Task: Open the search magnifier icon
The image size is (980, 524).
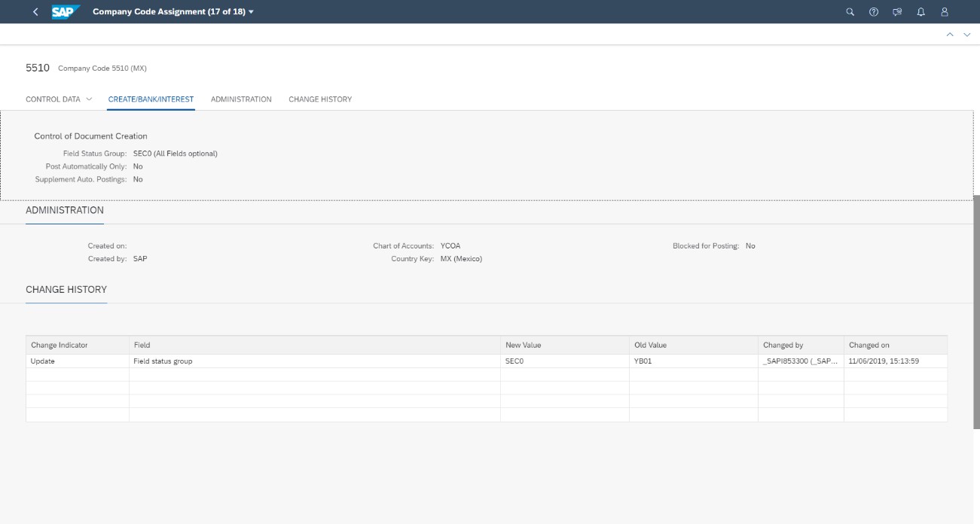Action: click(x=850, y=12)
